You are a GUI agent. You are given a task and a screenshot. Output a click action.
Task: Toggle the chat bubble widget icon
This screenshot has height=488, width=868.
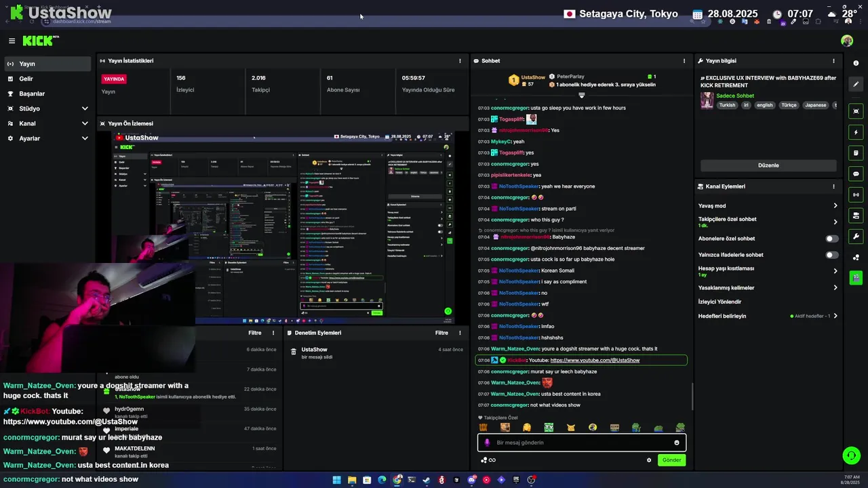pyautogui.click(x=856, y=174)
